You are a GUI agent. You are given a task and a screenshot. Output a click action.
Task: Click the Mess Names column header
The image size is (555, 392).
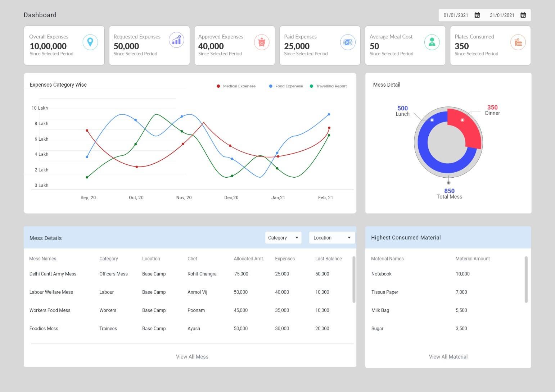click(x=43, y=259)
